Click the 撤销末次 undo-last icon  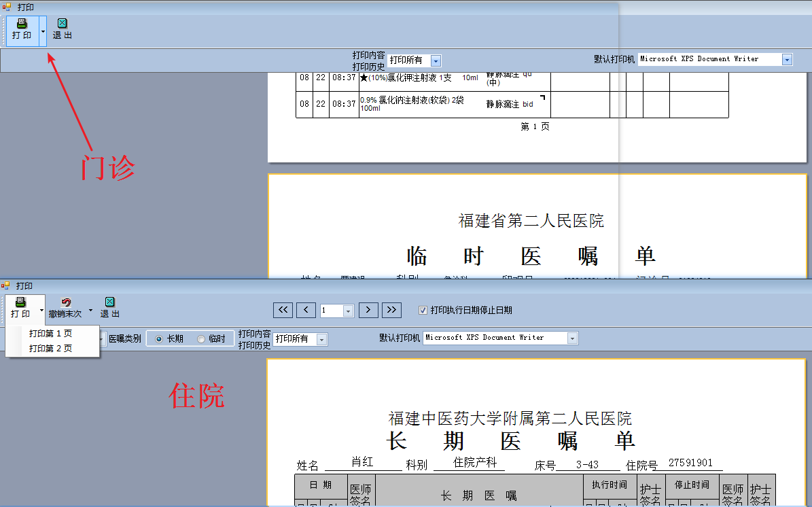pyautogui.click(x=66, y=302)
